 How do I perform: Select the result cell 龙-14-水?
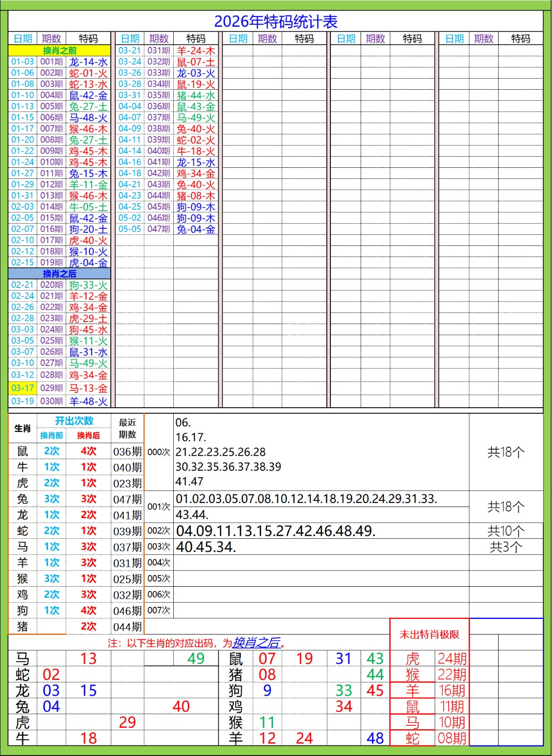(x=88, y=61)
